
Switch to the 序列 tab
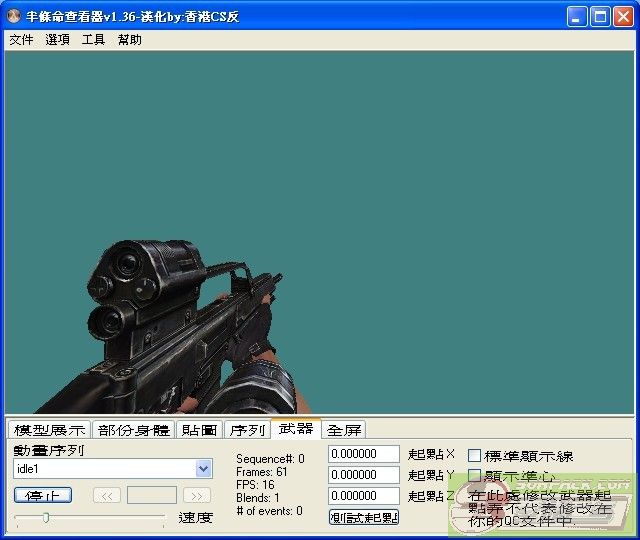(x=246, y=430)
